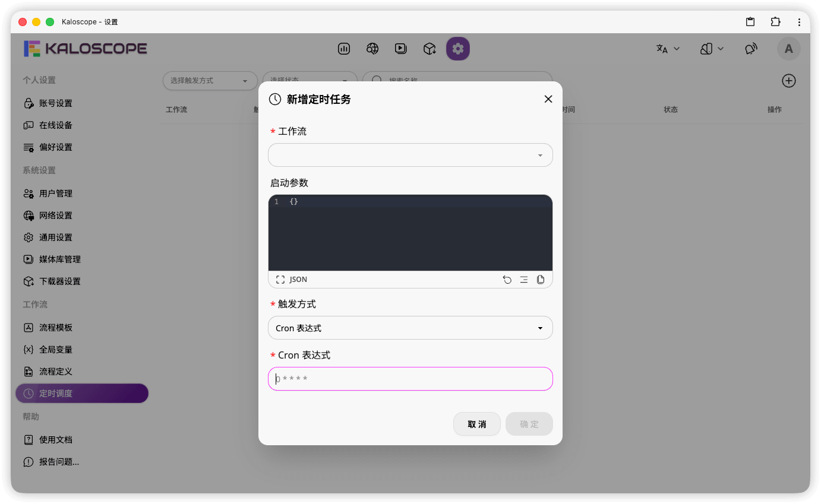Open the three-dot menu in title bar
This screenshot has height=504, width=821.
(x=800, y=22)
